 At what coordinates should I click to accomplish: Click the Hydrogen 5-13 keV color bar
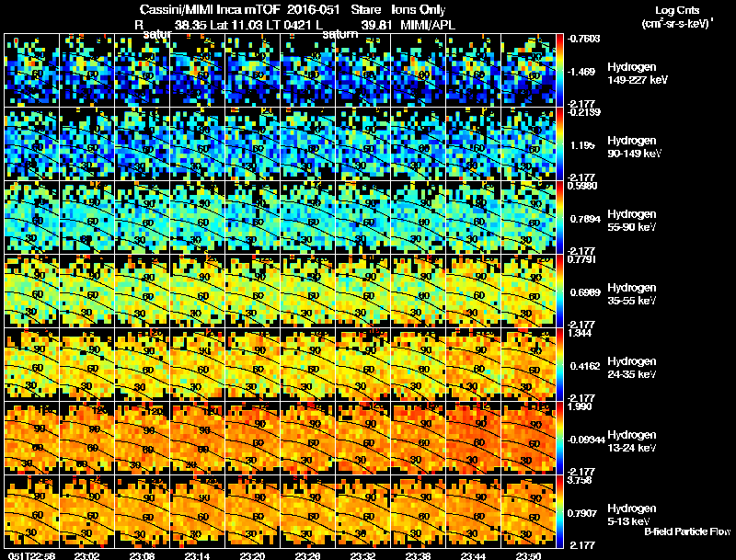point(559,512)
